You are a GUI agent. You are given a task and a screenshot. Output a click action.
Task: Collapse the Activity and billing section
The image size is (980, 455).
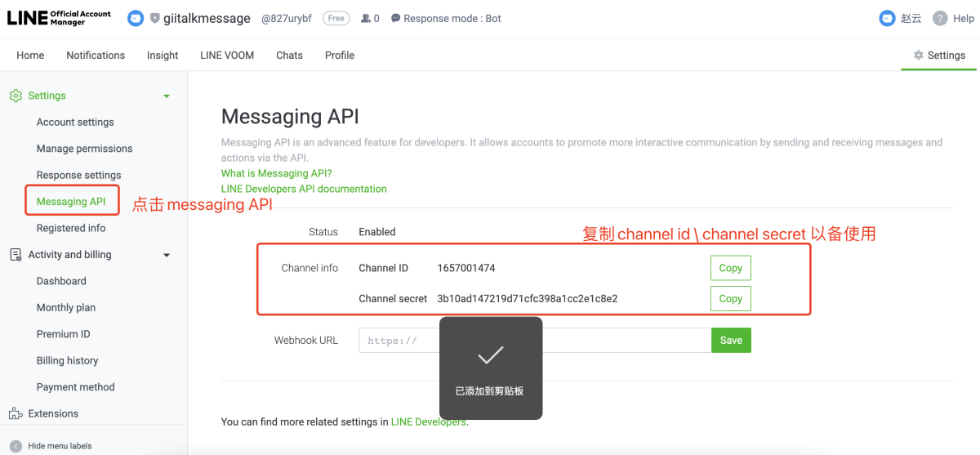click(167, 255)
